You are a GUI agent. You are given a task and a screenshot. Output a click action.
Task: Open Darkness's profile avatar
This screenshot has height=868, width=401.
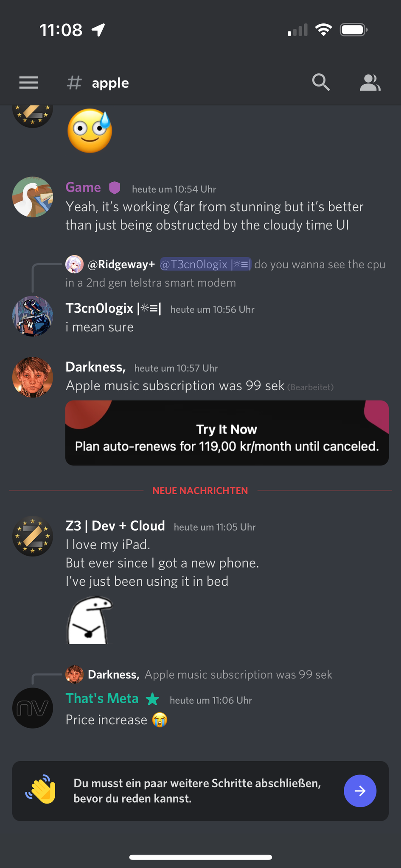tap(33, 377)
